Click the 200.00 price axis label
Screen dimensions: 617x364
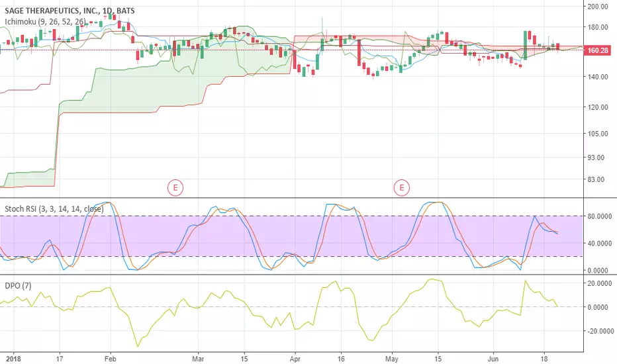(x=597, y=7)
